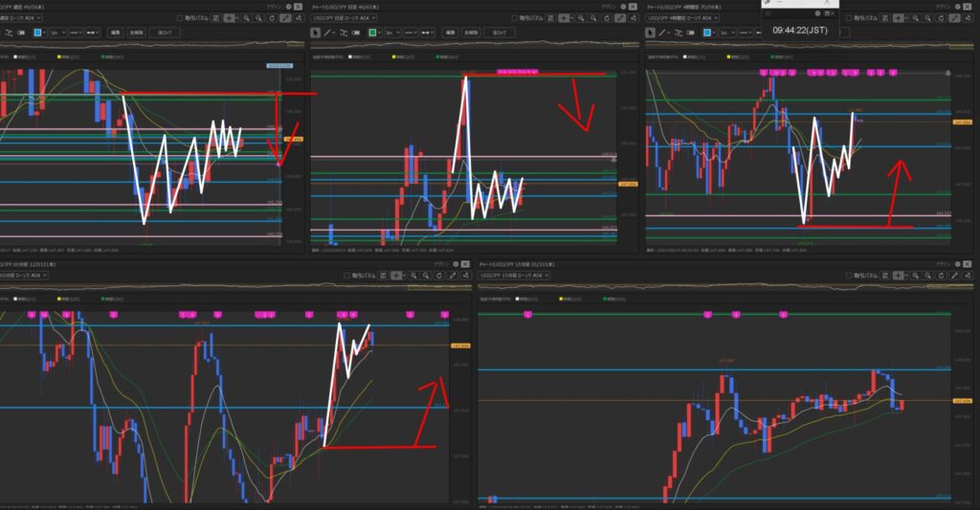Enable 取引パネル checkbox in daily chart panel
This screenshot has height=510, width=980.
coord(514,18)
